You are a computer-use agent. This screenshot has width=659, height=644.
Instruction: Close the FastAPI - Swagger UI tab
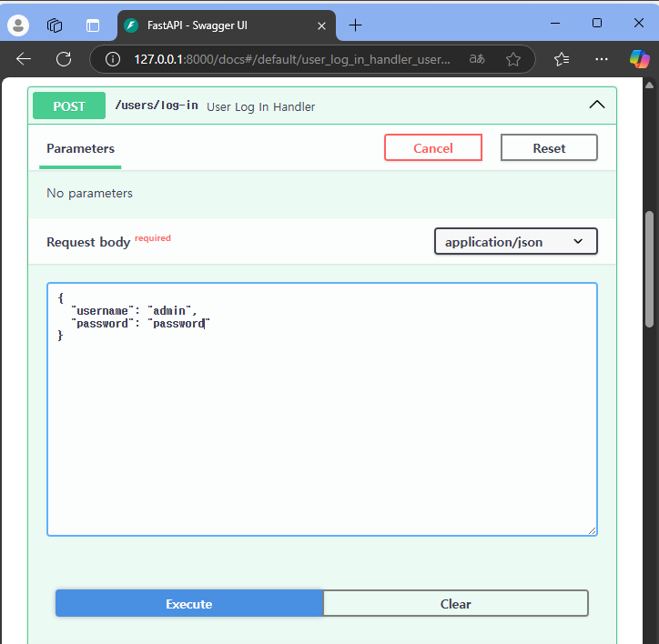click(321, 26)
